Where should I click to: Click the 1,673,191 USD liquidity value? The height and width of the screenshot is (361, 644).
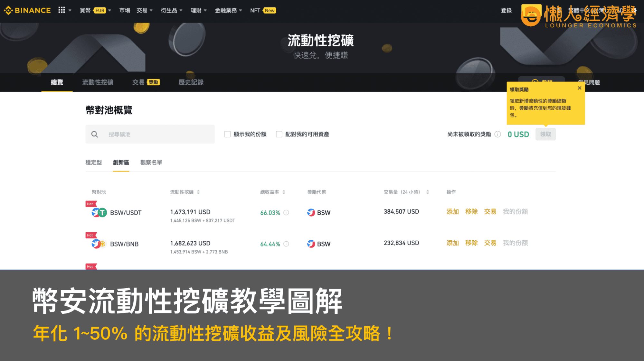click(190, 212)
